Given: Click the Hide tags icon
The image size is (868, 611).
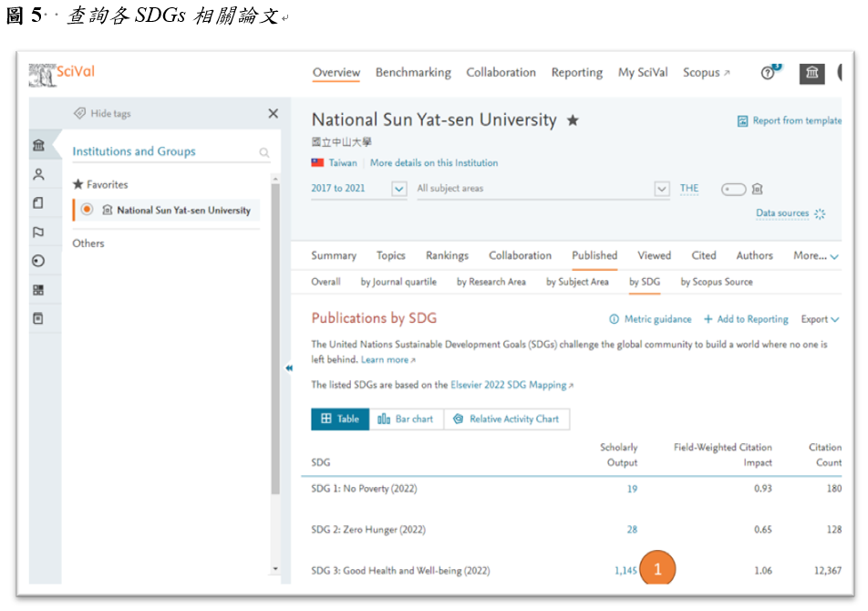Looking at the screenshot, I should click(79, 113).
